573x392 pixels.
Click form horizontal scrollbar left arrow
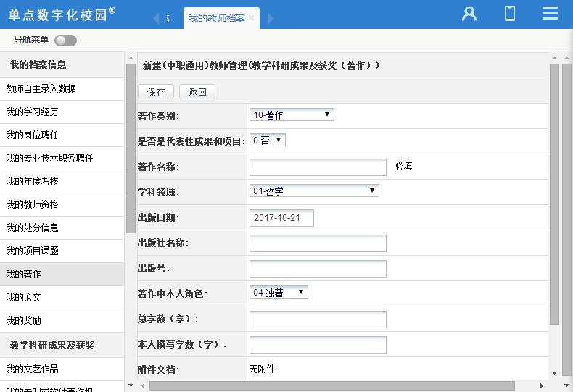pyautogui.click(x=143, y=385)
